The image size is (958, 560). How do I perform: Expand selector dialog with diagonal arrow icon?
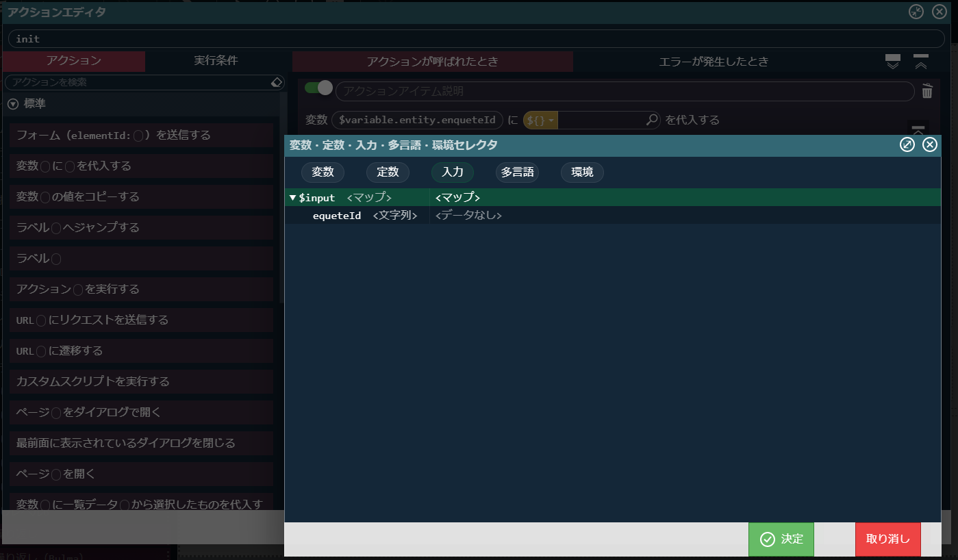coord(907,144)
